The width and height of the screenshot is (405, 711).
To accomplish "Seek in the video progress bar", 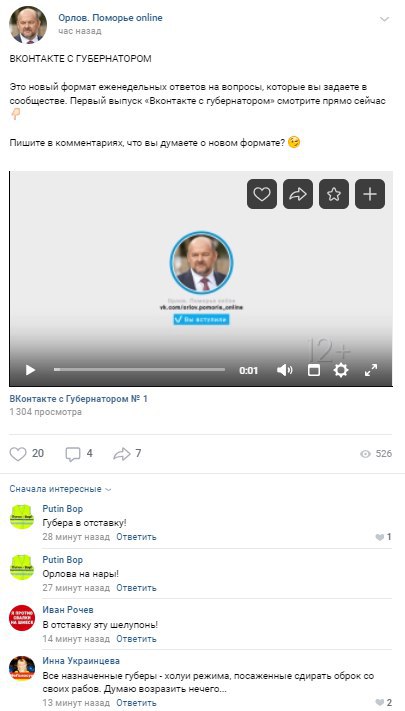I will 139,370.
